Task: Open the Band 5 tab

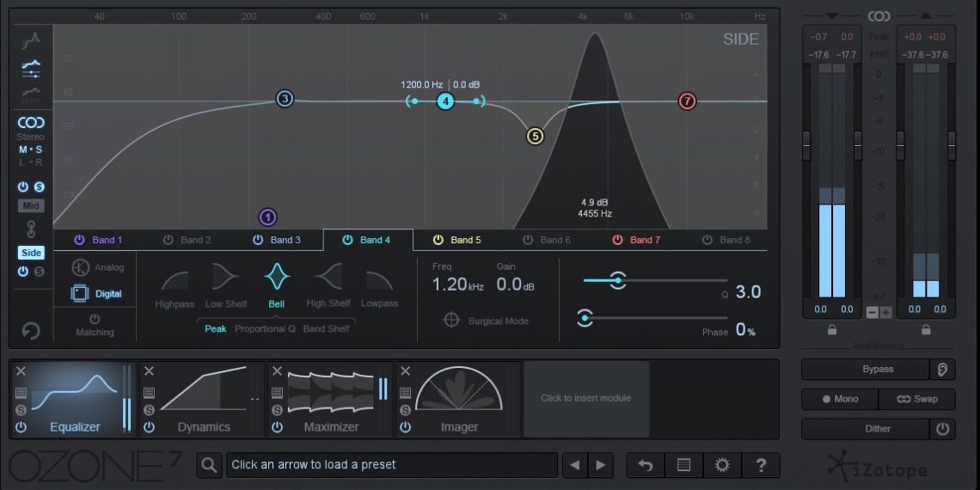Action: click(x=456, y=240)
